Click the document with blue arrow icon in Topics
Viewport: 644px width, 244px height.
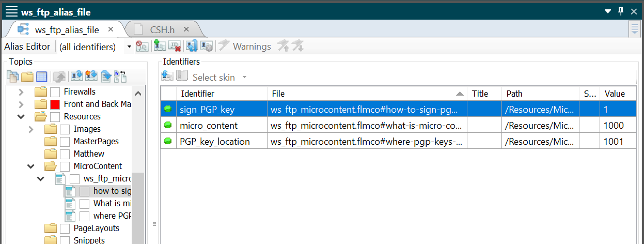pyautogui.click(x=106, y=77)
